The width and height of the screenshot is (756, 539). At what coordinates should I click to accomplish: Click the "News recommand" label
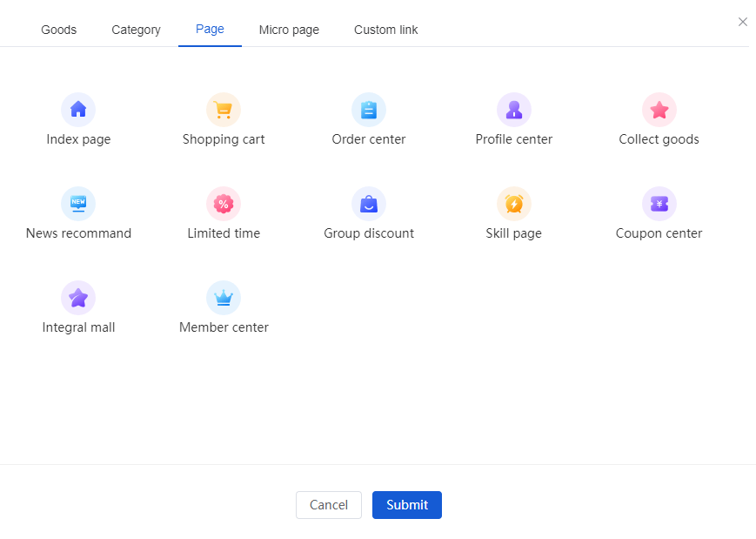point(78,233)
